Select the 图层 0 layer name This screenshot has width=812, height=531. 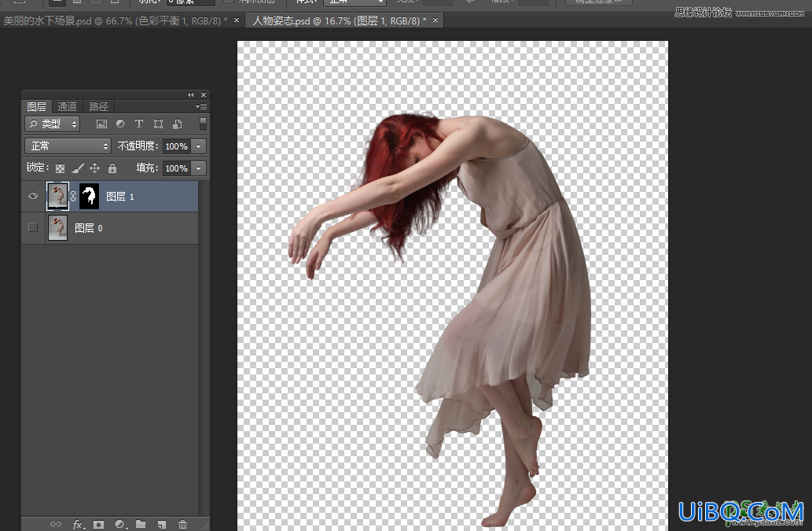point(89,228)
